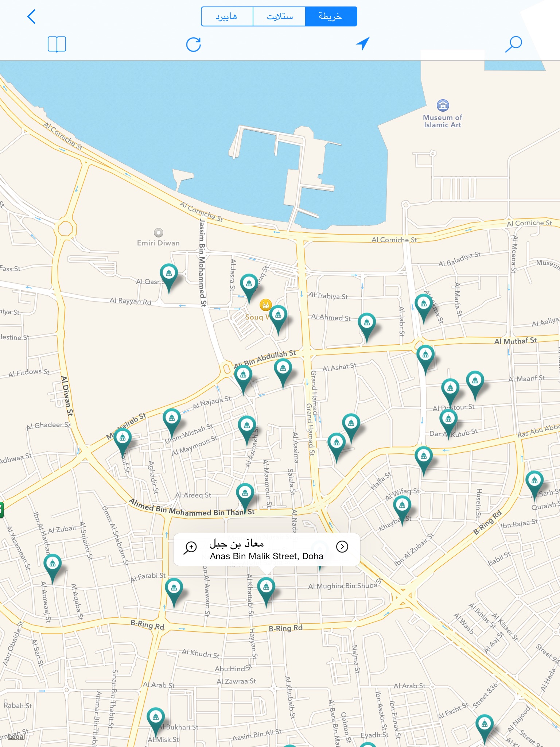The height and width of the screenshot is (747, 560).
Task: Select mosque pin near Al Bukhari St
Action: coord(156,717)
